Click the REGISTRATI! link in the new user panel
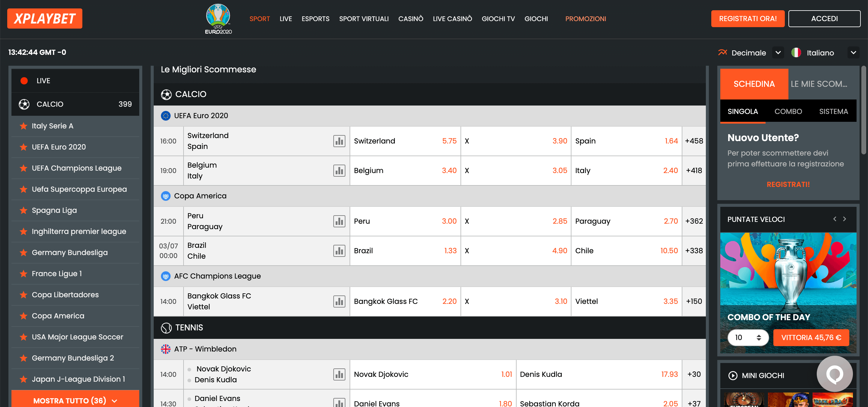Screen dimensions: 868x407 (788, 184)
